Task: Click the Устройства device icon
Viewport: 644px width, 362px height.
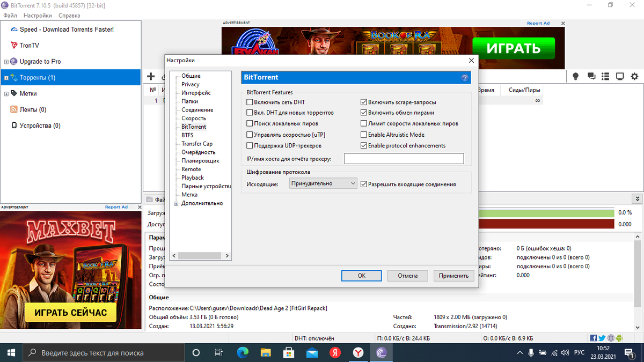Action: (x=14, y=125)
